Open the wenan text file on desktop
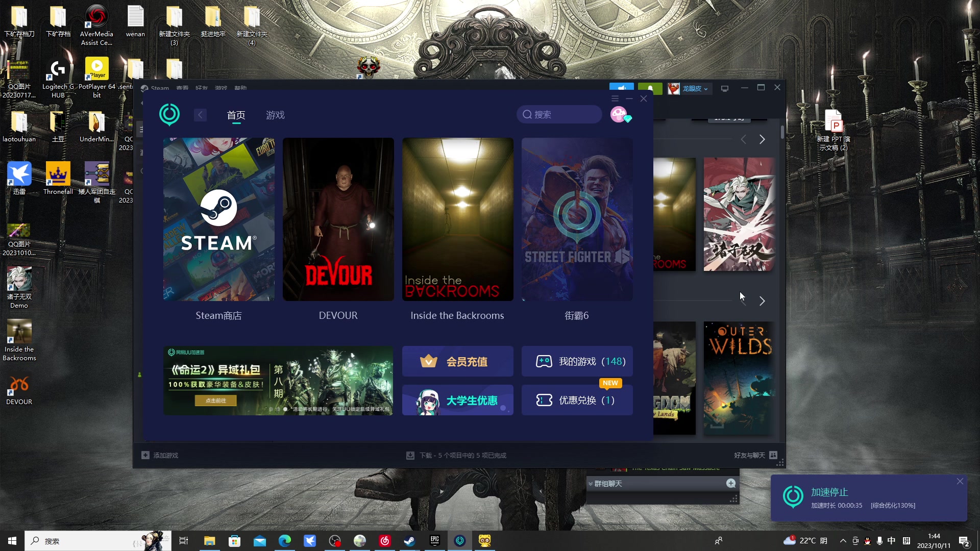980x551 pixels. [135, 21]
